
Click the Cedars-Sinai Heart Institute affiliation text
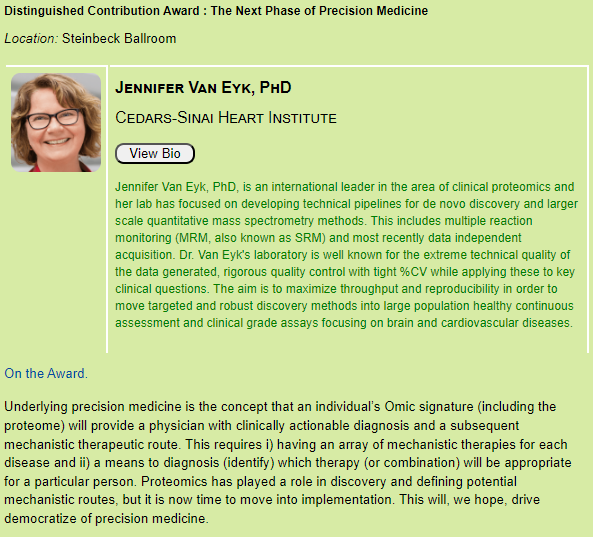pos(226,118)
